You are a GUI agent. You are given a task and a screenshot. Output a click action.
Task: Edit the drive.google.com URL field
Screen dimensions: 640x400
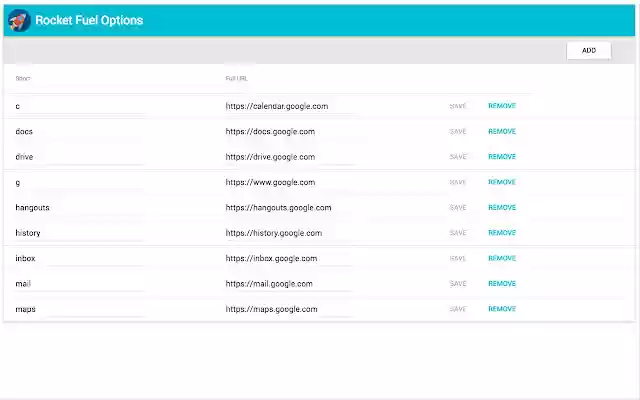pos(290,157)
